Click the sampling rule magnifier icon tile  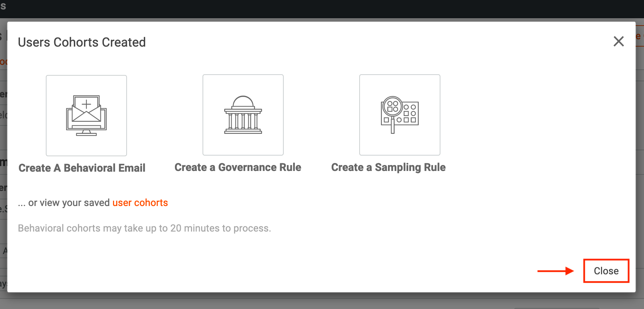[399, 115]
